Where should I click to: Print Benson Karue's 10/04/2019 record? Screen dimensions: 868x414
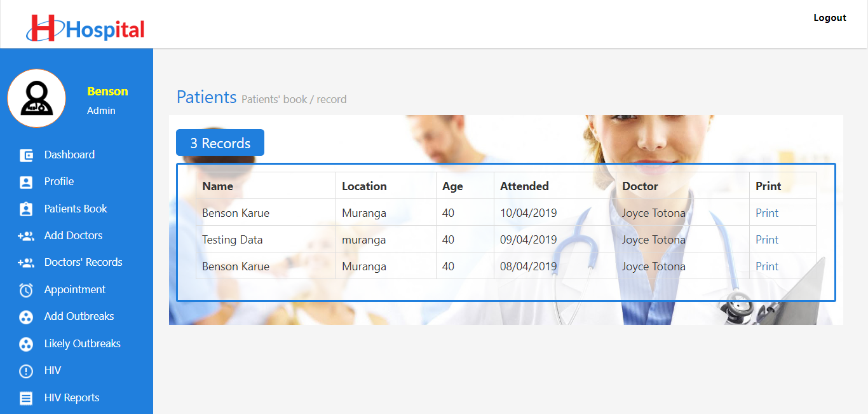tap(766, 212)
